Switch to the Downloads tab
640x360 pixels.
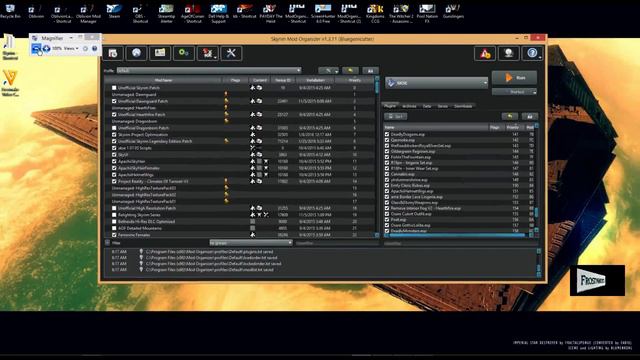[463, 106]
